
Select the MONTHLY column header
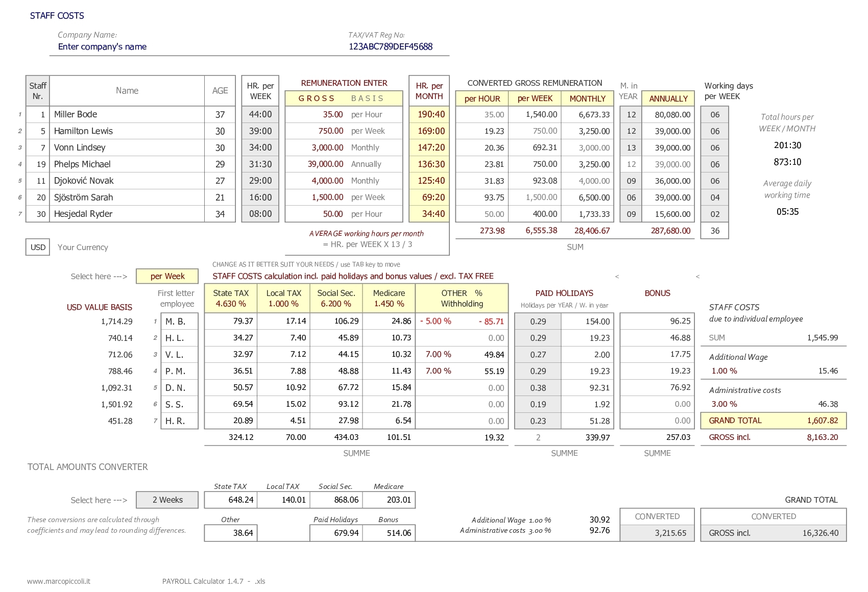tap(588, 98)
